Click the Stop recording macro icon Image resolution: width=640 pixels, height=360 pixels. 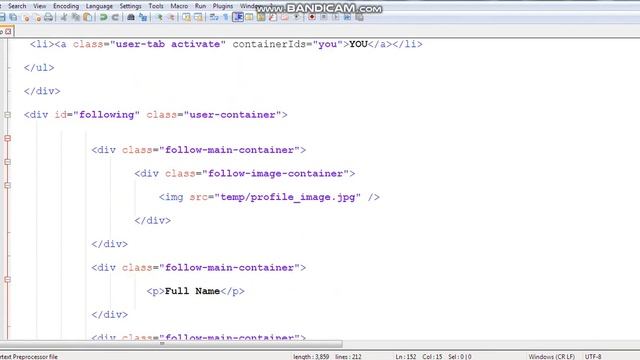[324, 17]
